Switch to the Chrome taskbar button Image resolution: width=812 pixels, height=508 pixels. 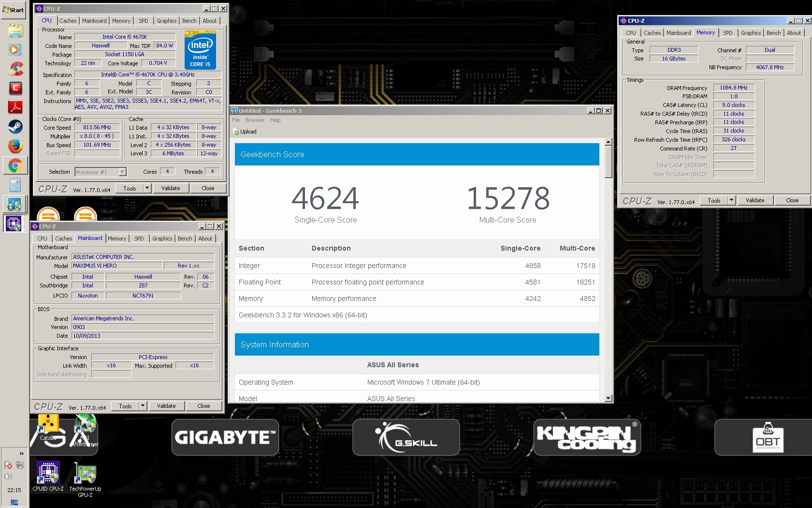15,166
